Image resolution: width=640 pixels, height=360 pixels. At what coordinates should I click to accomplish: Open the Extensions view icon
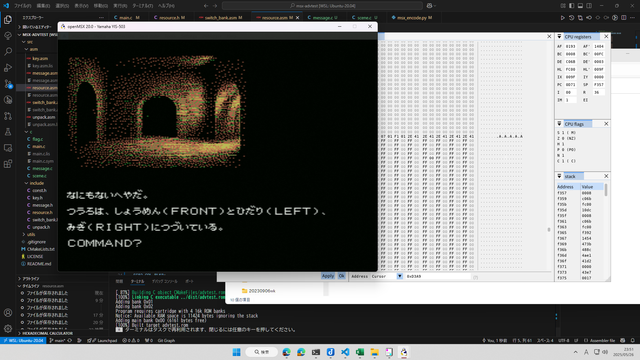(8, 164)
